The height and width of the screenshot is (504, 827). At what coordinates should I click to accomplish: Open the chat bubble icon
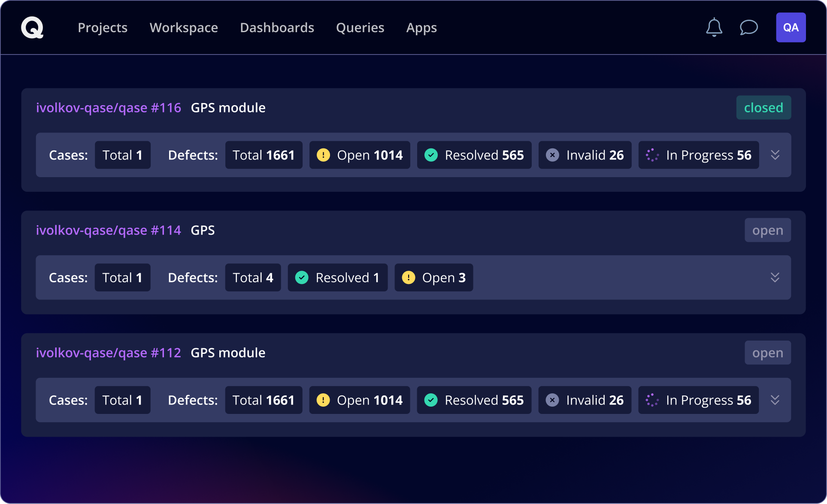[x=748, y=27]
